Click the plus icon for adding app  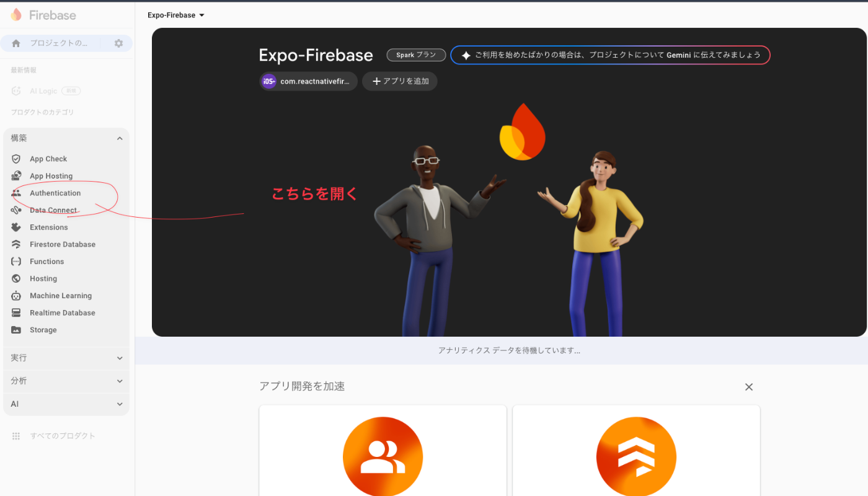tap(376, 81)
